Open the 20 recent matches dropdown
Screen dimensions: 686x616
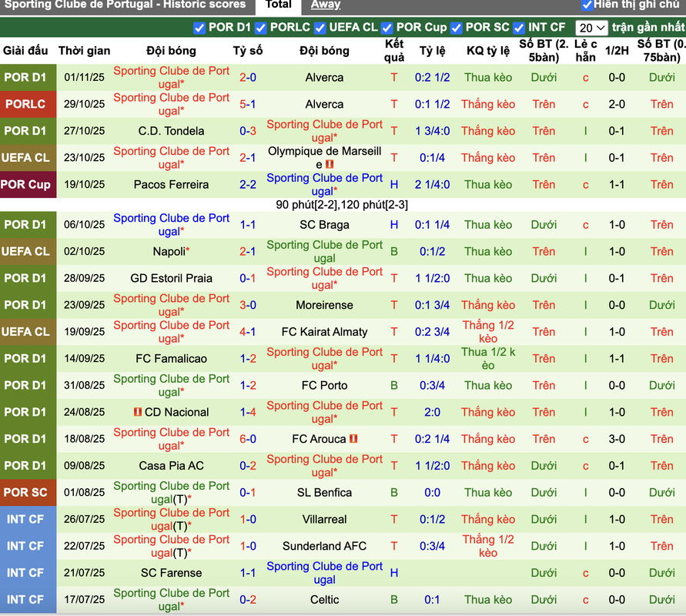[x=591, y=28]
